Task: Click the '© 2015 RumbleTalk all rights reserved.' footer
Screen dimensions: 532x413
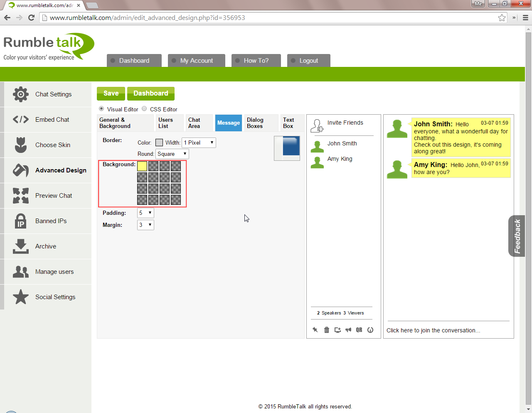Action: [305, 406]
